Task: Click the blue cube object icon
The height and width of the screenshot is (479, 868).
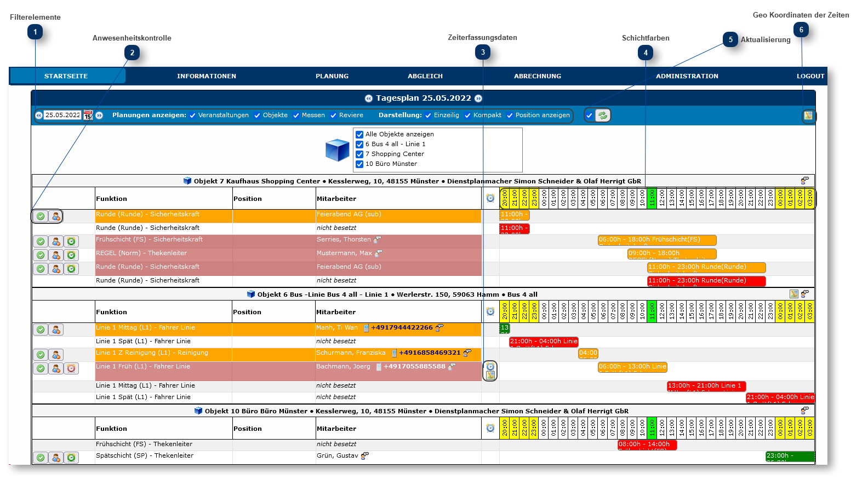Action: tap(338, 150)
